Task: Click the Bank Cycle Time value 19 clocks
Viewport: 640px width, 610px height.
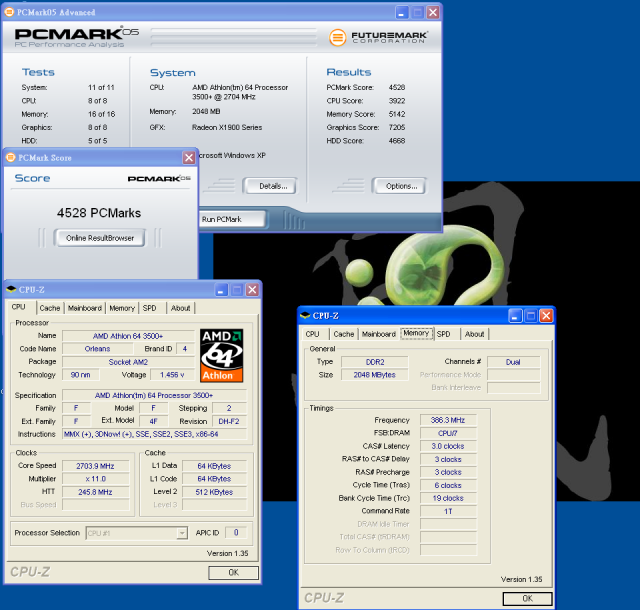Action: pos(448,498)
